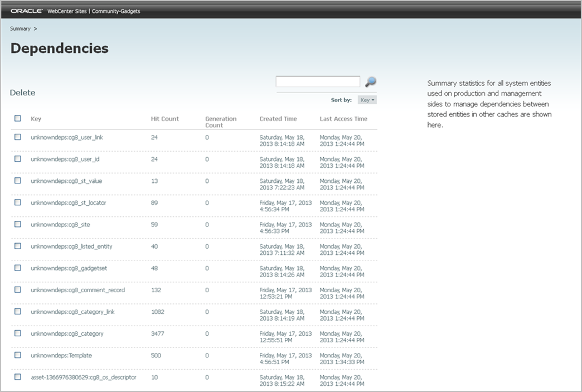Open the unknowndeps:cg8_user_link key
This screenshot has width=582, height=392.
pos(67,137)
